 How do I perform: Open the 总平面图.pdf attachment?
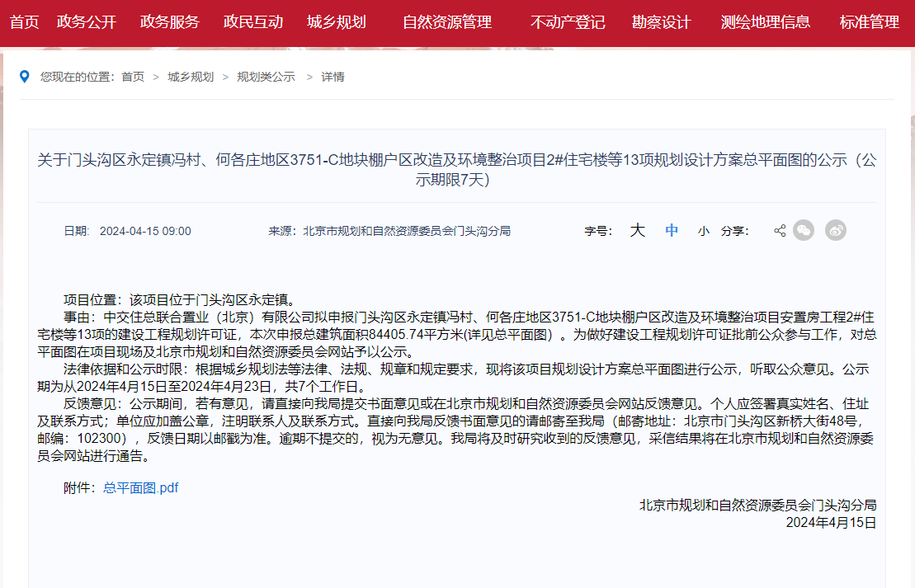point(140,487)
